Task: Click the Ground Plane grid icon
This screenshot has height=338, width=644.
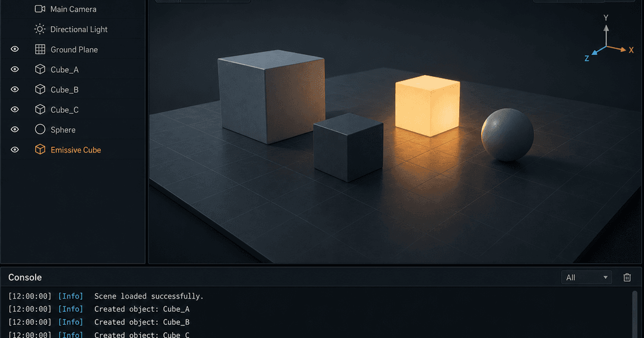Action: tap(40, 49)
